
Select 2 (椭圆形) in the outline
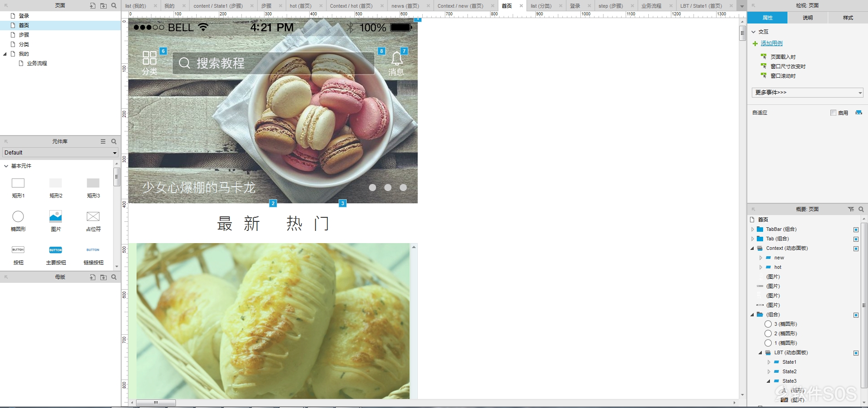pos(785,333)
